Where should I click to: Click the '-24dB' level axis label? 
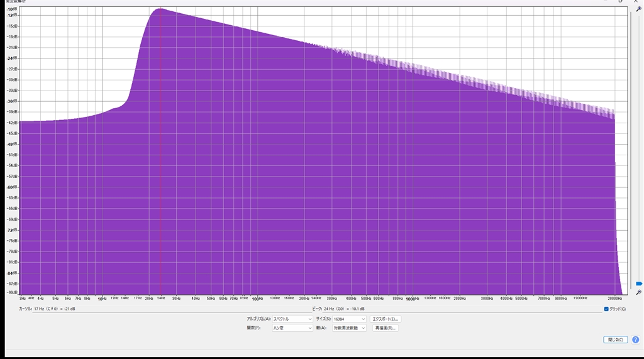(x=12, y=58)
